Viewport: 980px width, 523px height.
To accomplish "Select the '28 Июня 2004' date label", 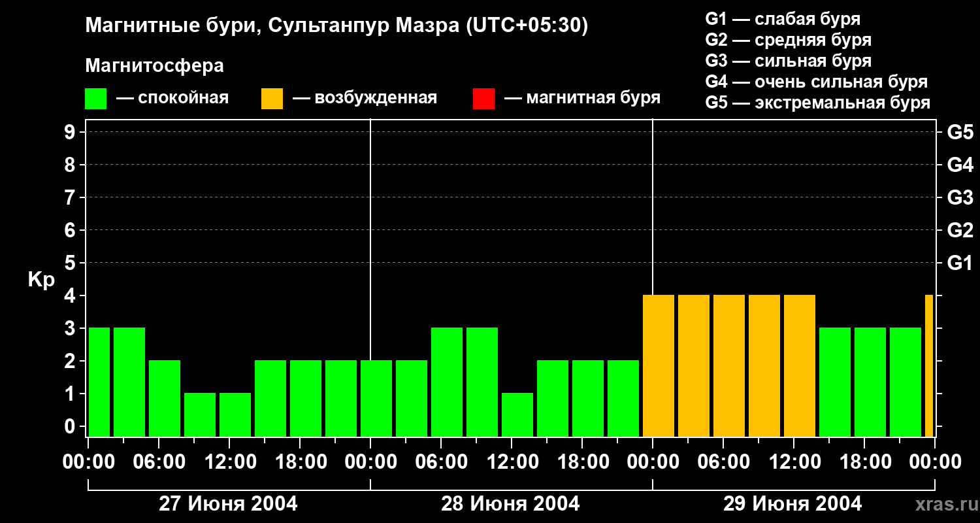I will 510,503.
